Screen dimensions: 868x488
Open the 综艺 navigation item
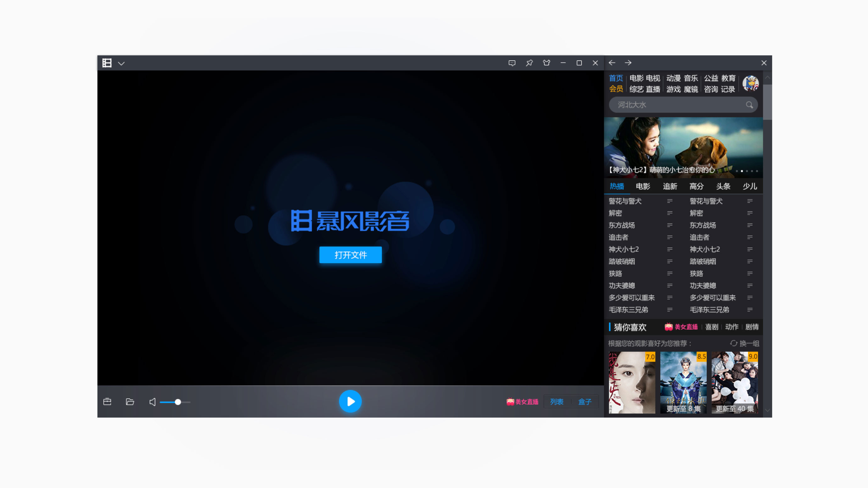(637, 89)
